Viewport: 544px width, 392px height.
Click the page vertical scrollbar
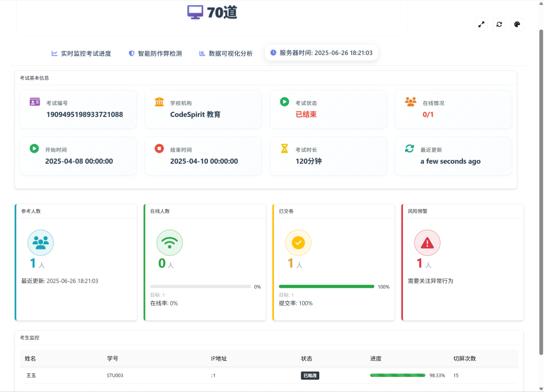(541, 192)
